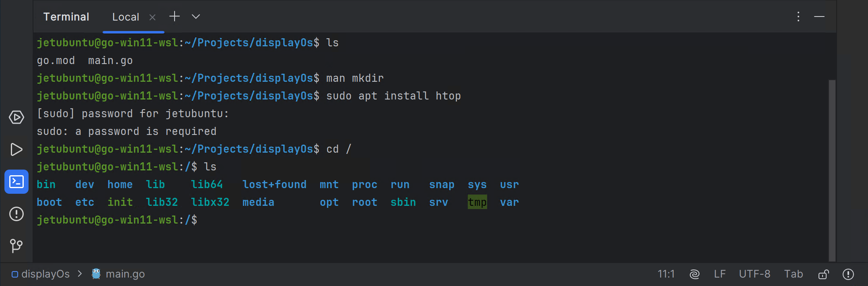
Task: Open the displayOs breadcrumb in status bar
Action: (x=45, y=274)
